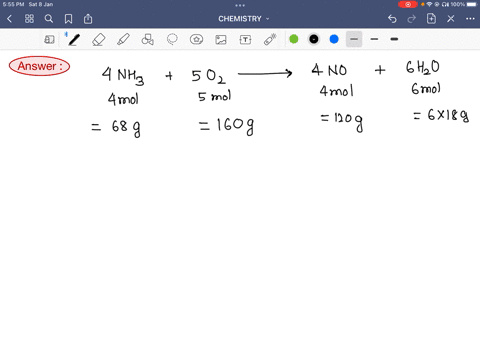Undo the last stroke

392,19
